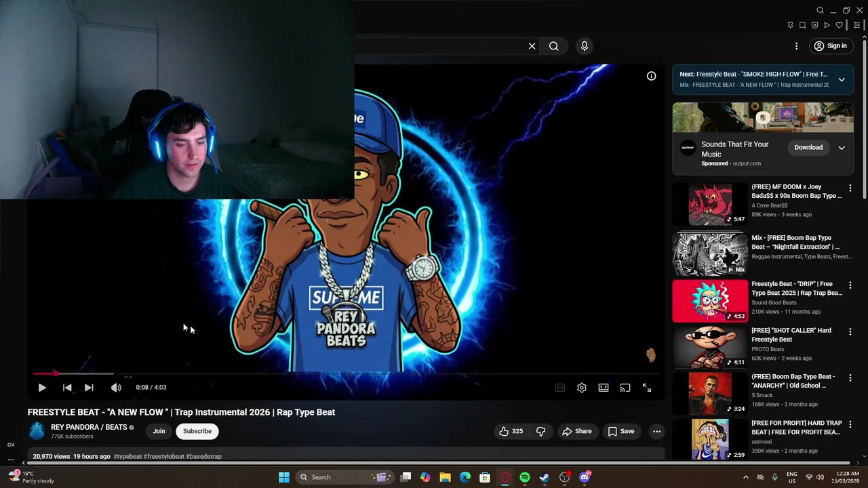
Task: Switch to theater mode
Action: [604, 388]
